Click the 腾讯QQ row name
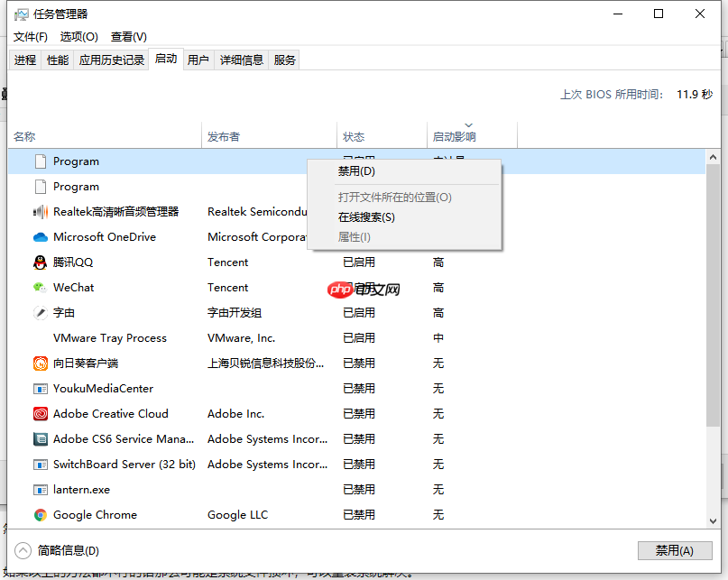Viewport: 728px width, 580px height. (73, 262)
